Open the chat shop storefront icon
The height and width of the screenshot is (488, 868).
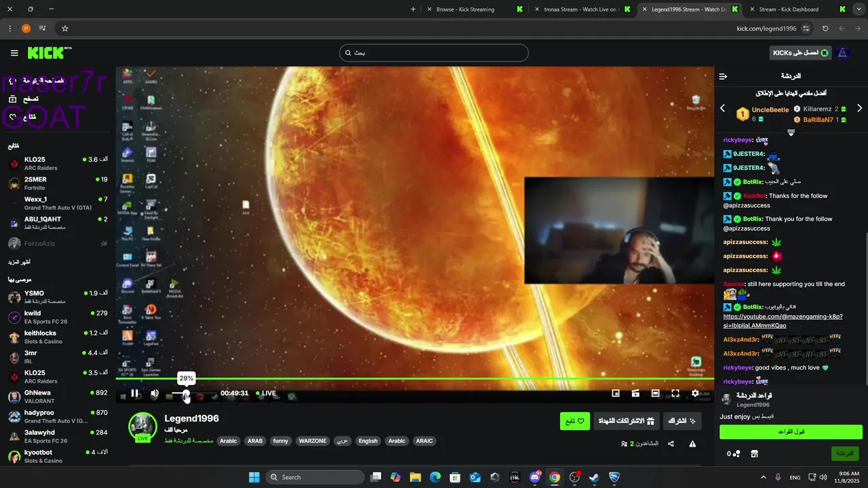pyautogui.click(x=754, y=453)
